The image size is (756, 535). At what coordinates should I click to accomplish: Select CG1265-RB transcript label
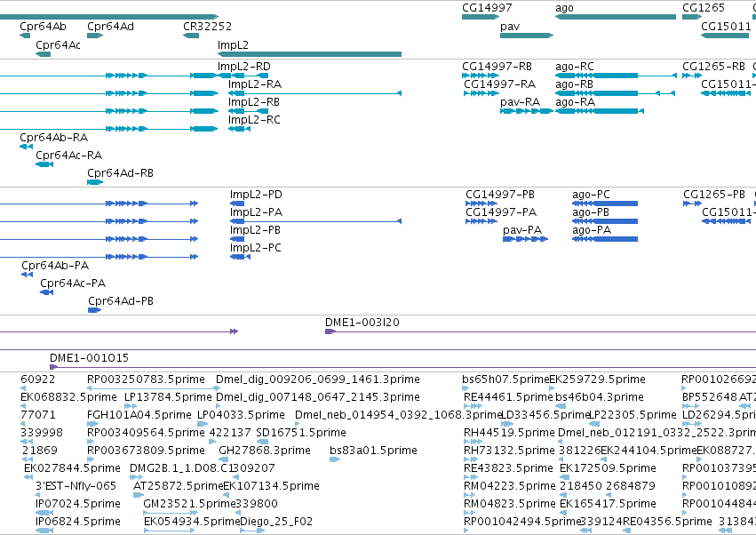[x=713, y=67]
